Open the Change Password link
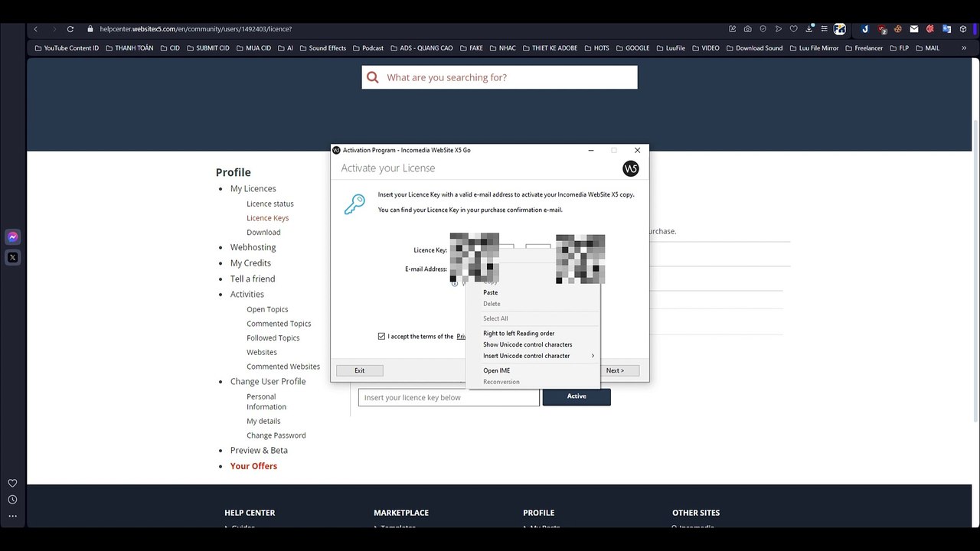The image size is (980, 551). pyautogui.click(x=276, y=435)
